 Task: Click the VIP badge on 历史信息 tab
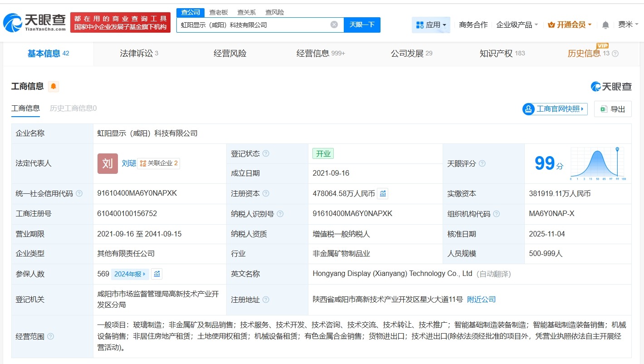point(604,46)
